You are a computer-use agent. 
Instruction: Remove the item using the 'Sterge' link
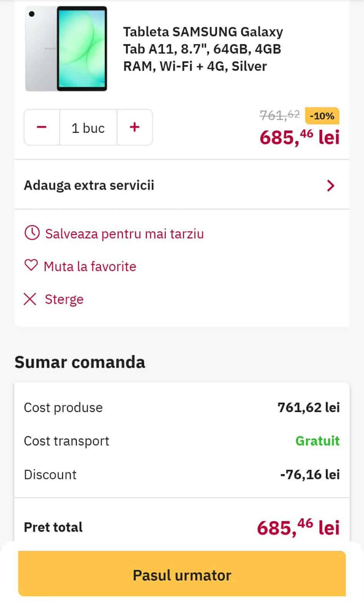(x=64, y=299)
